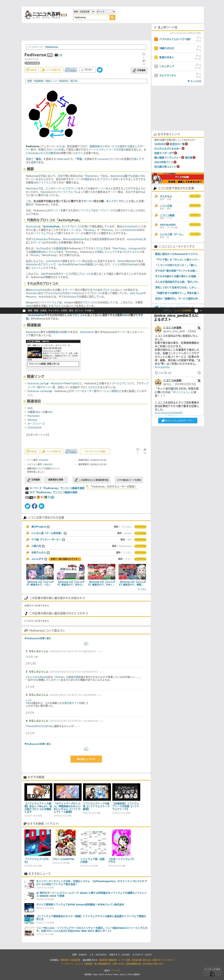Screen dimensions: 224x980
Task: Click the 静画 tab in the black bar
Action: [36, 310]
